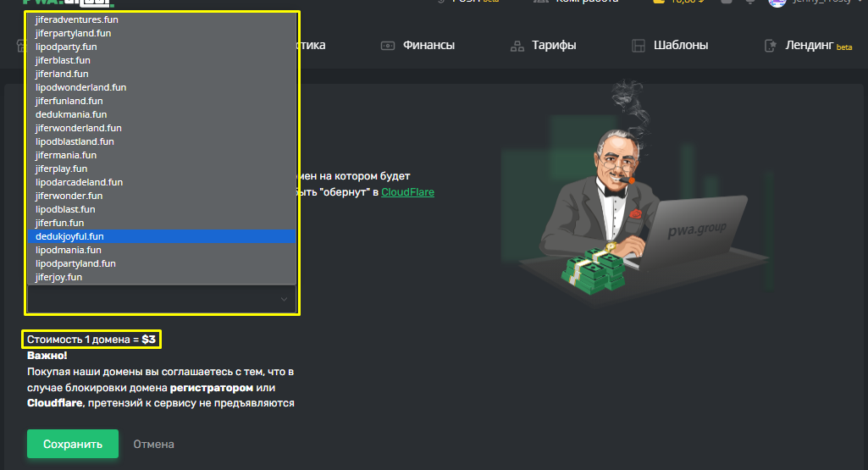Click the green Сохранить button
This screenshot has height=470, width=868.
(x=73, y=444)
